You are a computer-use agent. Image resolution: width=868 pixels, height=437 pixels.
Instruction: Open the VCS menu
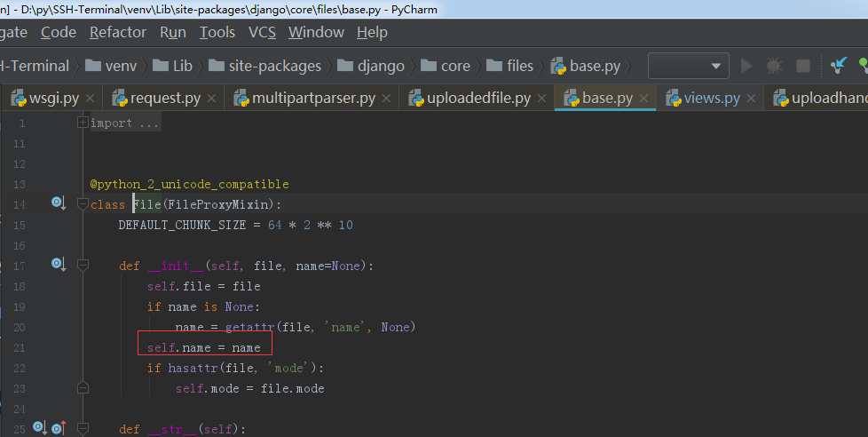point(263,33)
